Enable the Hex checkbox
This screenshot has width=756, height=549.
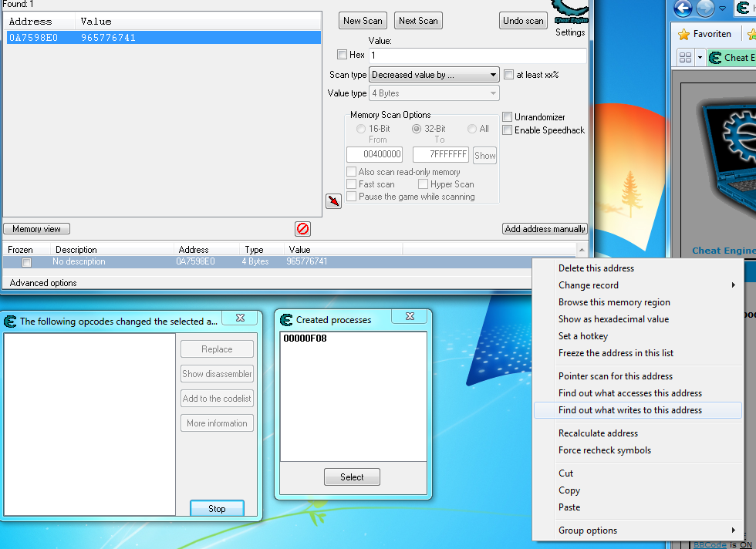pyautogui.click(x=343, y=55)
